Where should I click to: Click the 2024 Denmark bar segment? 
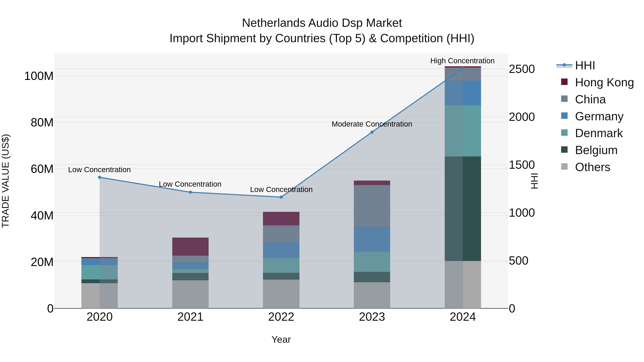point(463,131)
